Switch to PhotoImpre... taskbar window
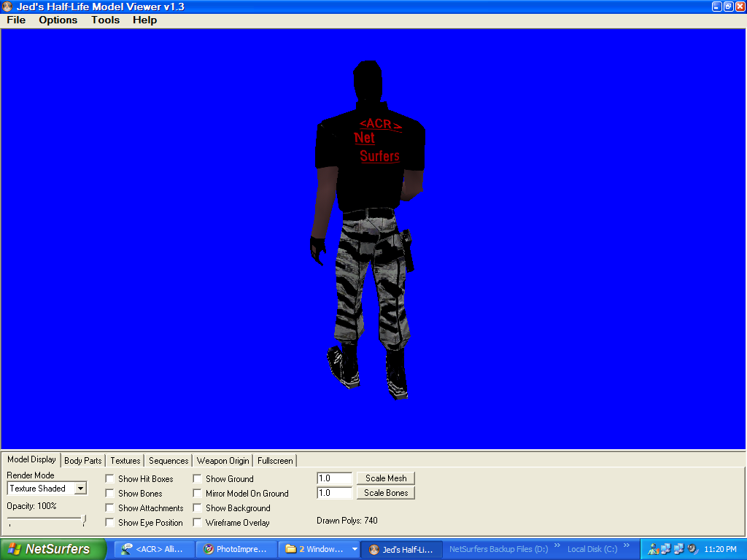This screenshot has width=747, height=560. [x=237, y=549]
